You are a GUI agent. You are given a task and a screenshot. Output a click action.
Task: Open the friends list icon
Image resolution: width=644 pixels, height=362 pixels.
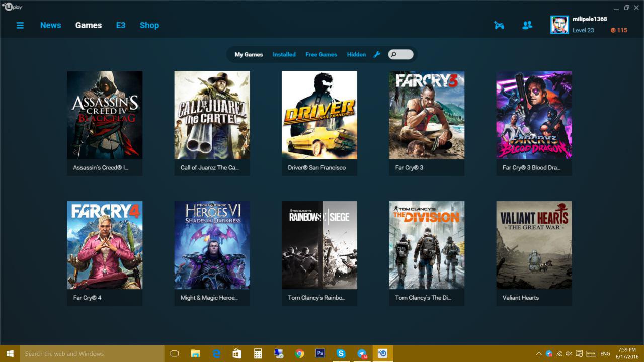(x=527, y=25)
